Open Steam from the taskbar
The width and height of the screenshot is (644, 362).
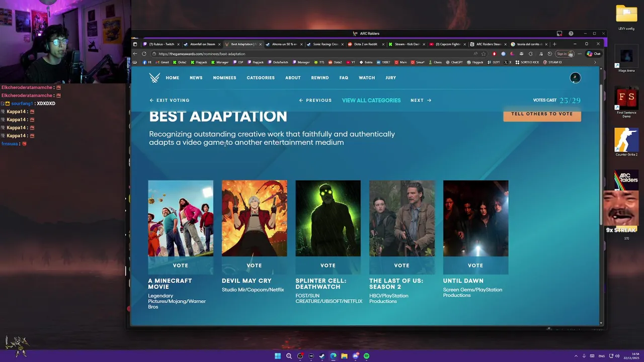[322, 356]
